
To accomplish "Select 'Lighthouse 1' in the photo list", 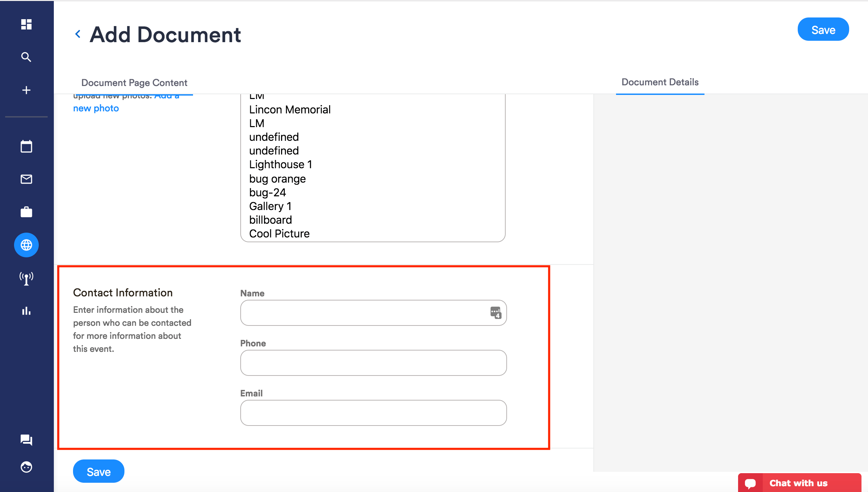I will click(280, 164).
